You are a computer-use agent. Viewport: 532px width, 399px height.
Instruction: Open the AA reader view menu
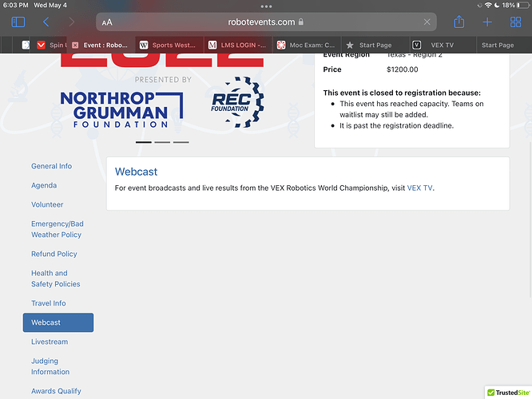coord(107,22)
